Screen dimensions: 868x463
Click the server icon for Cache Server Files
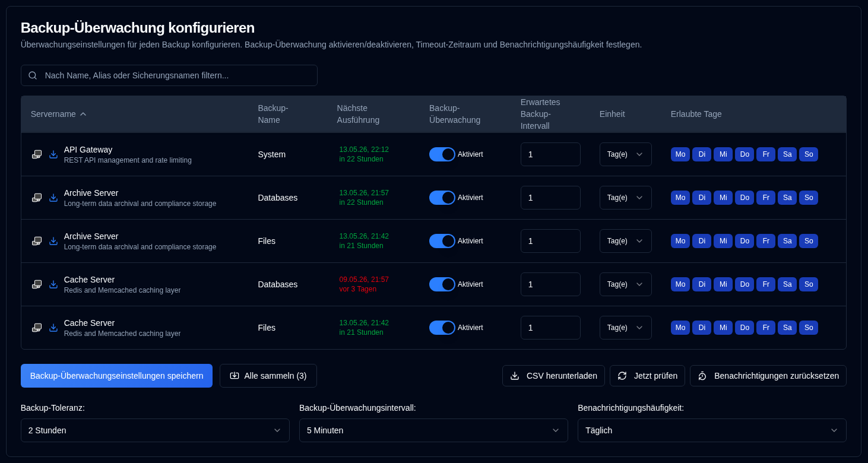click(37, 328)
